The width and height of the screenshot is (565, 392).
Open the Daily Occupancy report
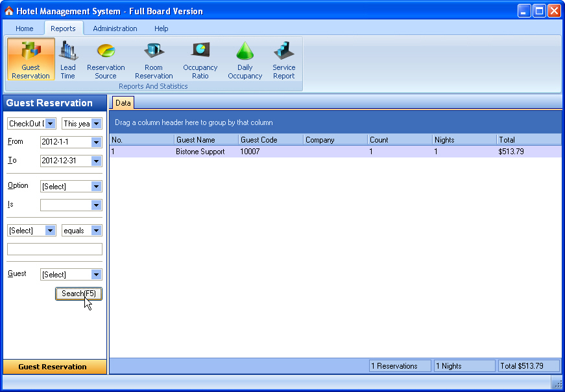click(245, 60)
